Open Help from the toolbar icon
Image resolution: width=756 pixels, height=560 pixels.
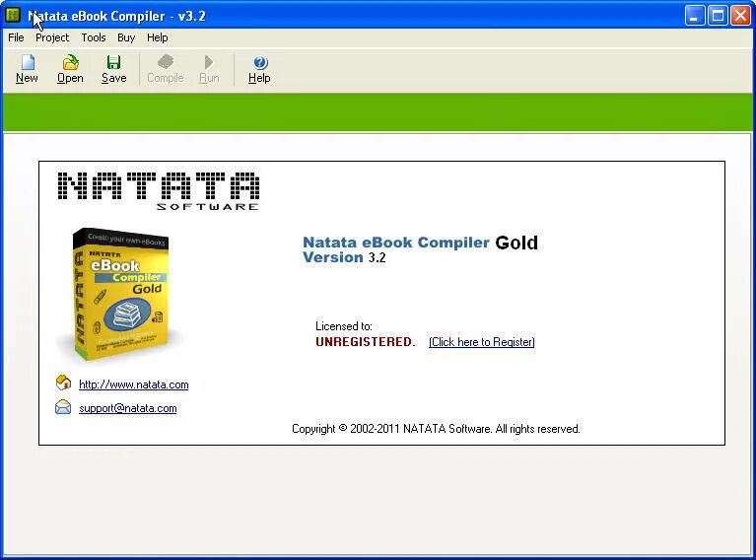point(259,69)
